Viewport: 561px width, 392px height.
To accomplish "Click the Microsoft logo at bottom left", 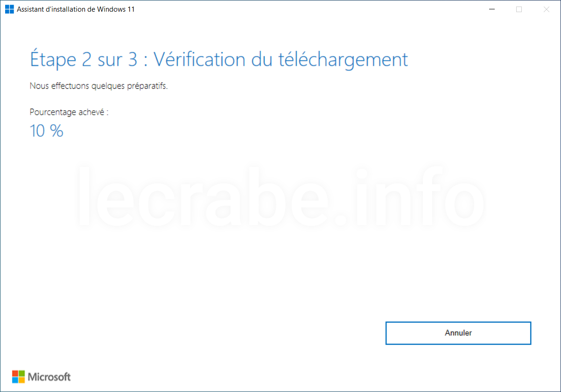I will pos(42,377).
